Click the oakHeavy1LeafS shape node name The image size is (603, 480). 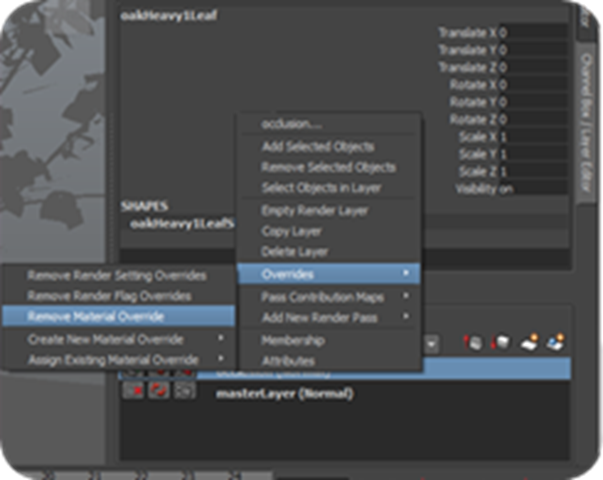click(x=182, y=223)
